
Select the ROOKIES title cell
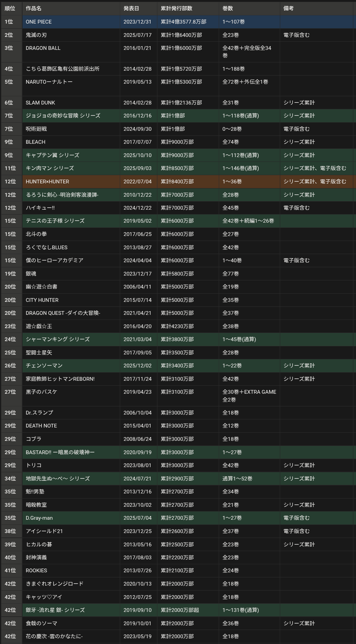pos(71,570)
